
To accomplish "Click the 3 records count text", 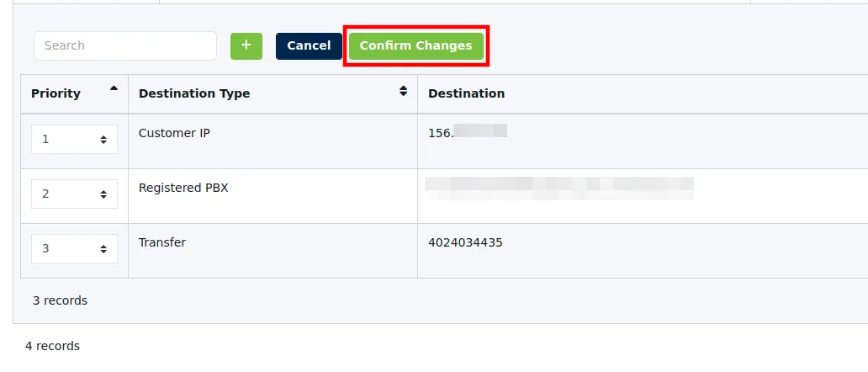I will point(60,300).
